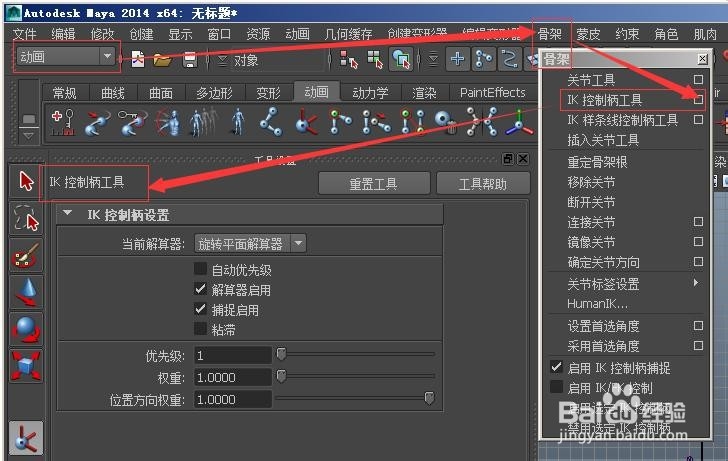Click the Set Key shelf icon
Viewport: 728px width, 461px height.
(64, 122)
